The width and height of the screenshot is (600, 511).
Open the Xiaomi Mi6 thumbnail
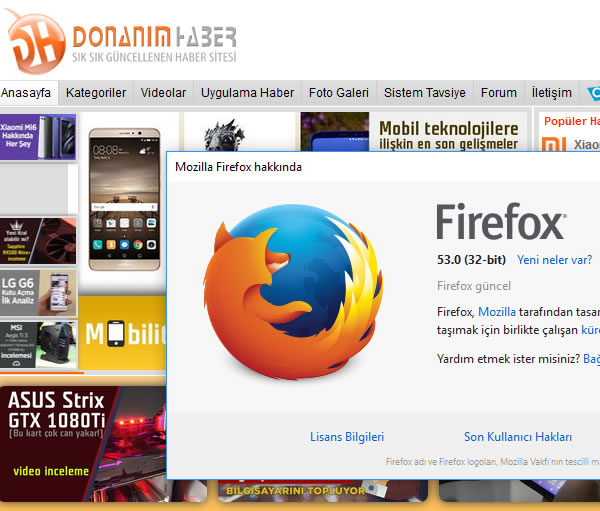point(38,137)
